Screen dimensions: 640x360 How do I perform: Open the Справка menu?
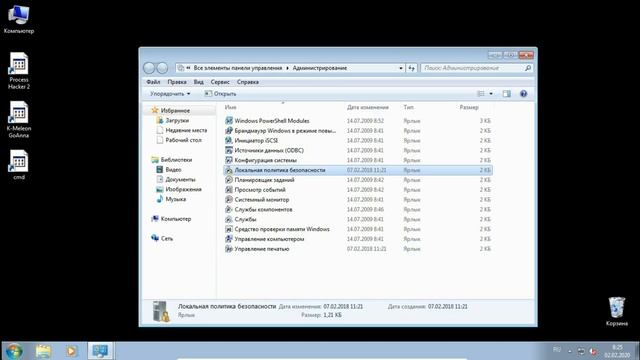coord(248,82)
